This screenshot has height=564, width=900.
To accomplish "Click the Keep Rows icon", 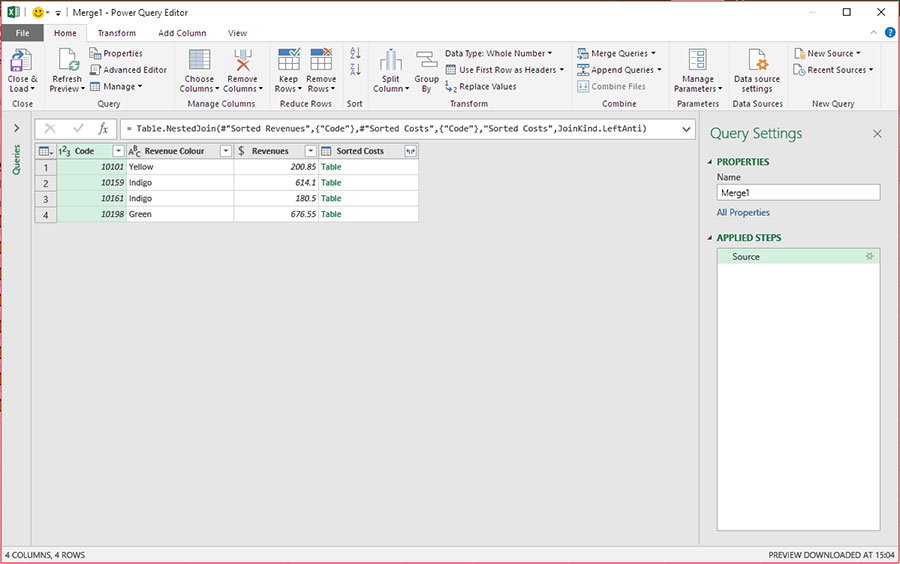I will click(289, 60).
